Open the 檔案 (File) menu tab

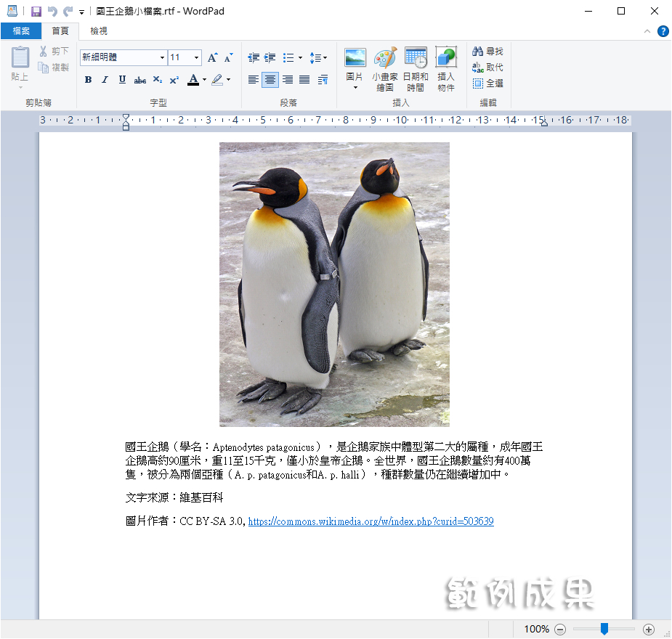point(21,31)
